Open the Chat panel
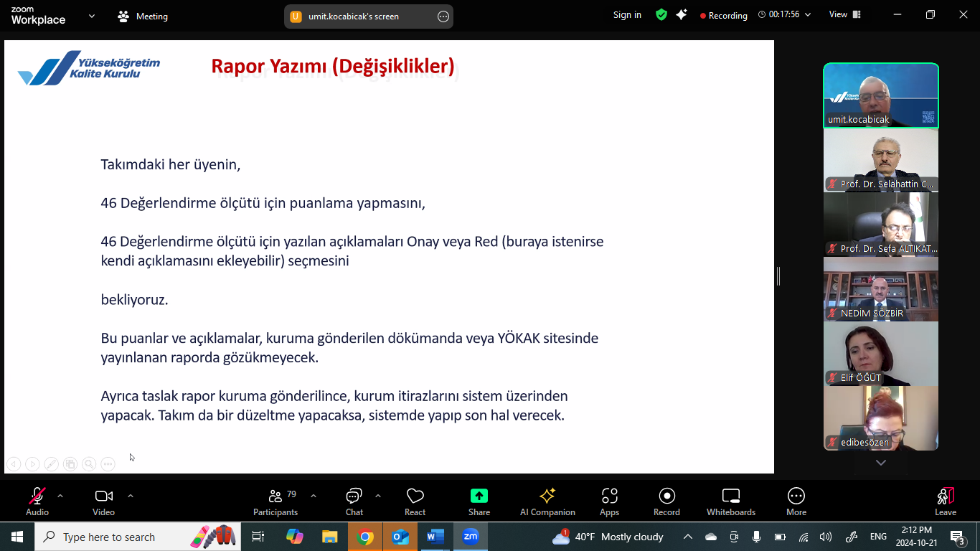Screen dimensions: 980x551 pos(354,501)
